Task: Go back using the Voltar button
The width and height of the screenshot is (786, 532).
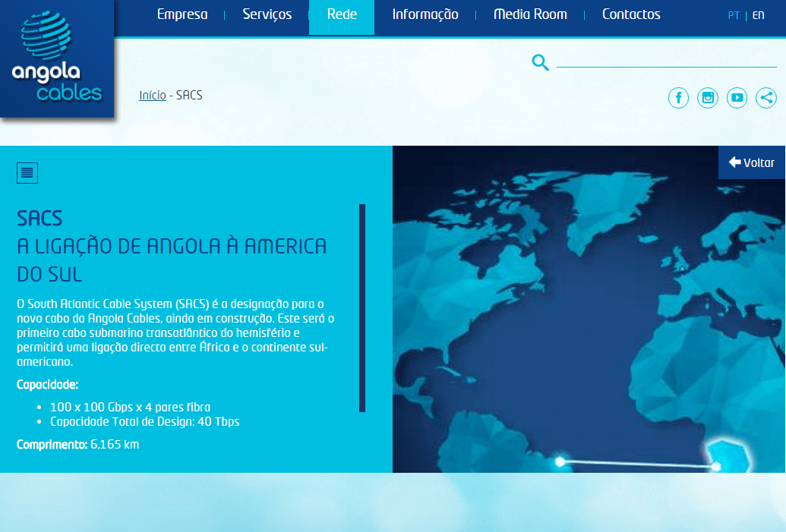Action: coord(752,162)
